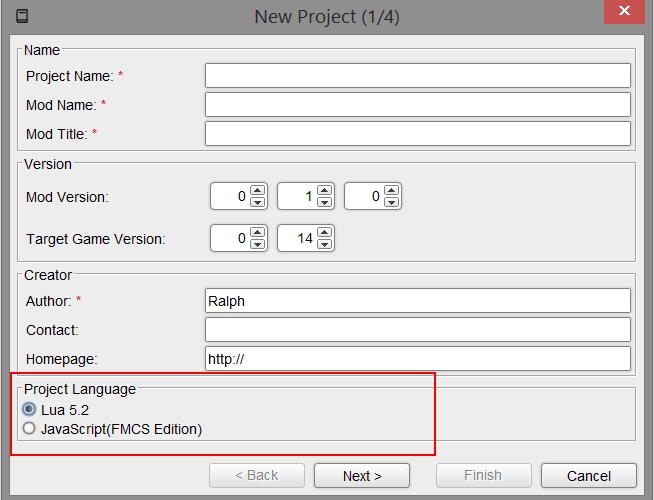Decrease the Mod Version major number
The height and width of the screenshot is (500, 654).
[258, 202]
